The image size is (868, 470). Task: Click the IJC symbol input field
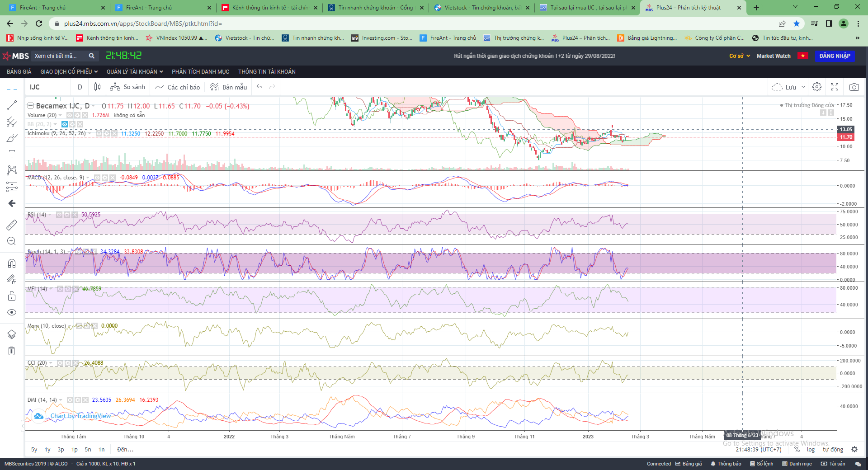pos(47,87)
